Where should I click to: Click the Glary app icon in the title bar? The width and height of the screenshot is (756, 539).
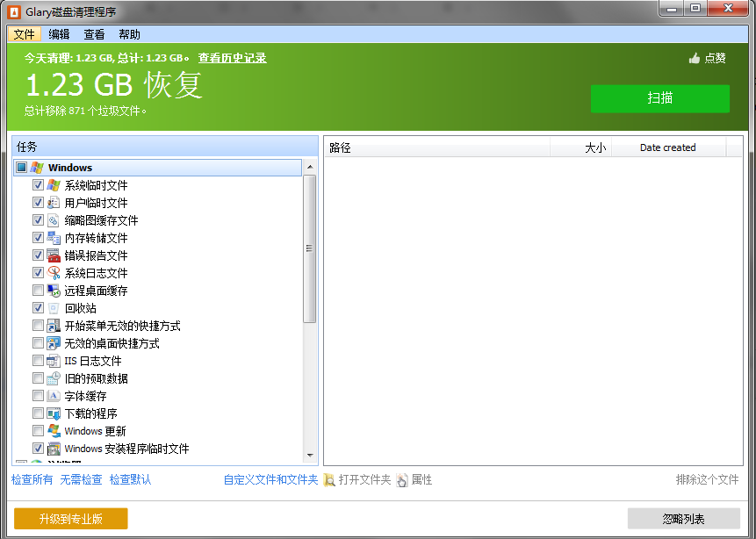point(14,11)
